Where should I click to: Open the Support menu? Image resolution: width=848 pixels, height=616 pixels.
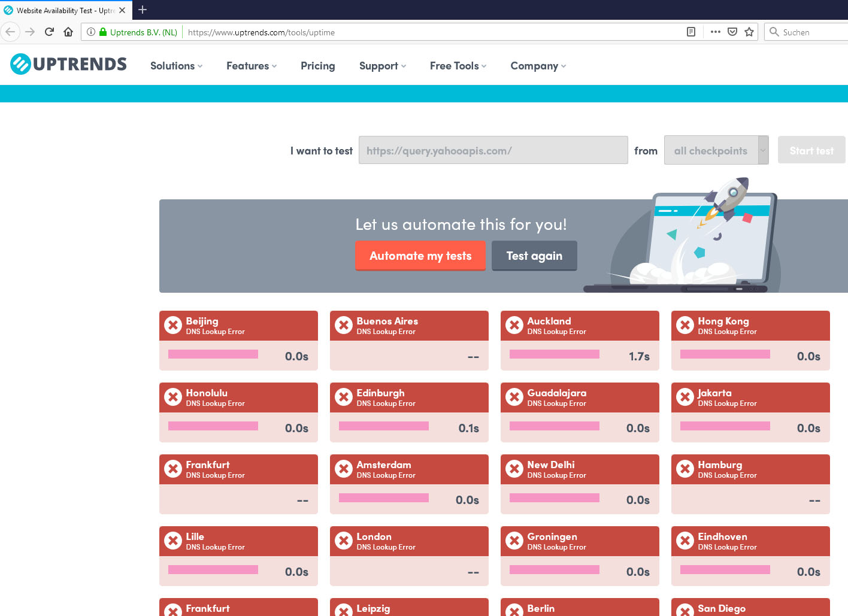tap(382, 66)
